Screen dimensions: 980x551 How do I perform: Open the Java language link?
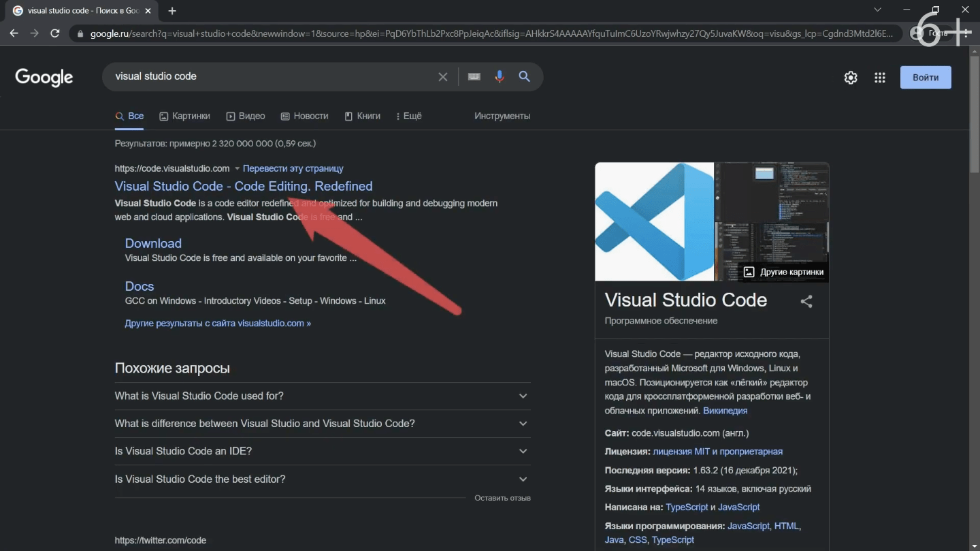(x=614, y=539)
